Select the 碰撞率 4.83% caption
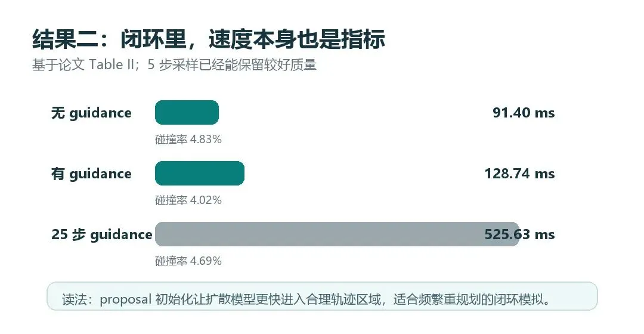The image size is (644, 334). point(188,140)
